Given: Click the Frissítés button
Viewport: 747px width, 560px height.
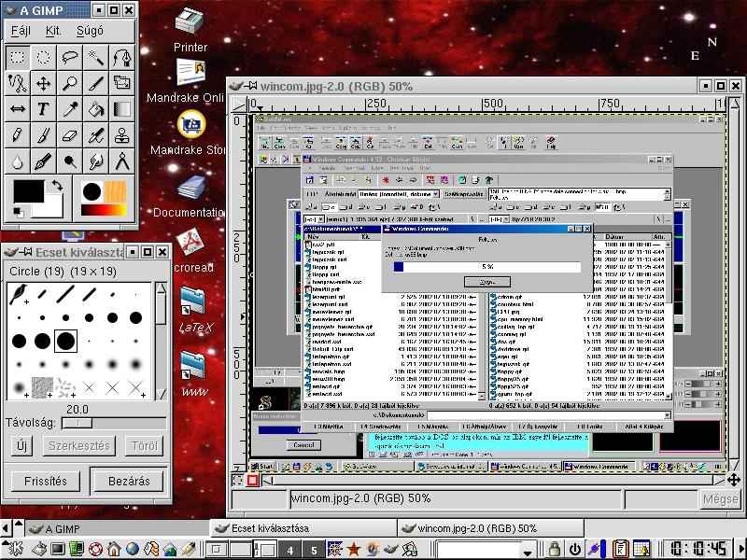Looking at the screenshot, I should [x=46, y=482].
